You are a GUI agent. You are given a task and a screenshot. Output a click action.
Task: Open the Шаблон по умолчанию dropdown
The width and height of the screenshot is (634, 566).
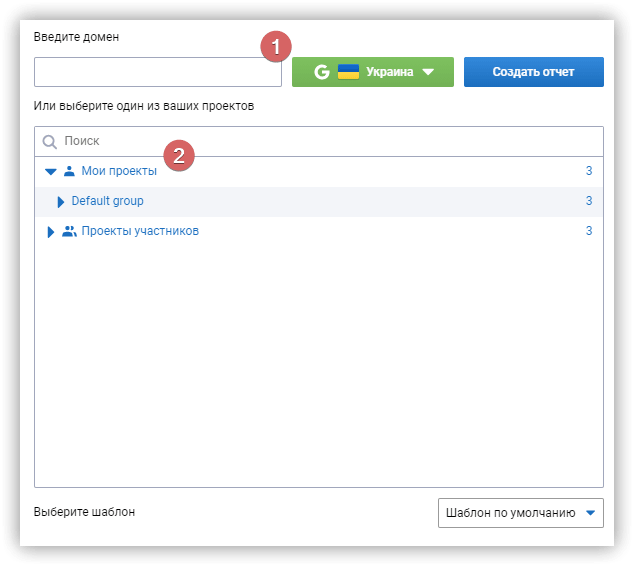520,513
